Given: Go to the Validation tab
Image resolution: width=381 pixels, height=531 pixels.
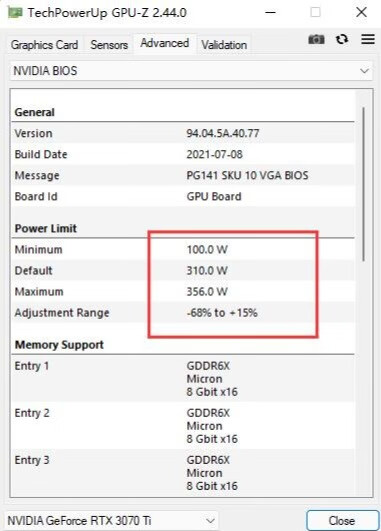Looking at the screenshot, I should click(224, 45).
